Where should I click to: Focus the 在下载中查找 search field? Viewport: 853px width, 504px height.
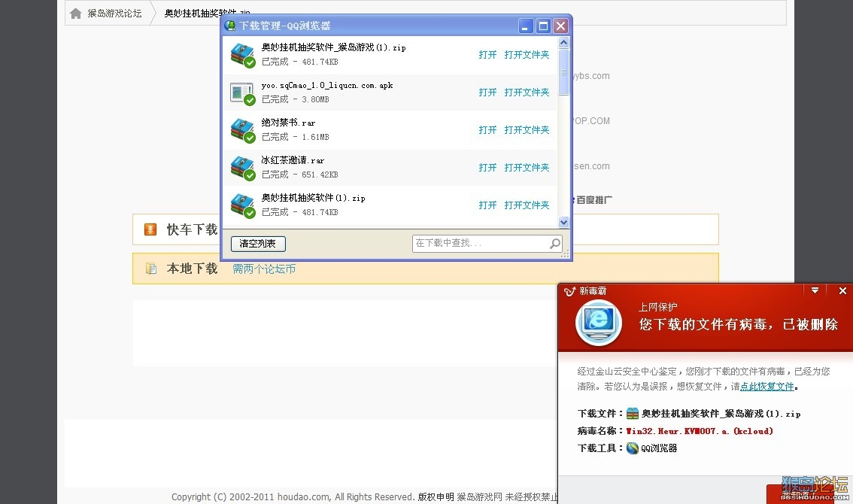pyautogui.click(x=487, y=243)
